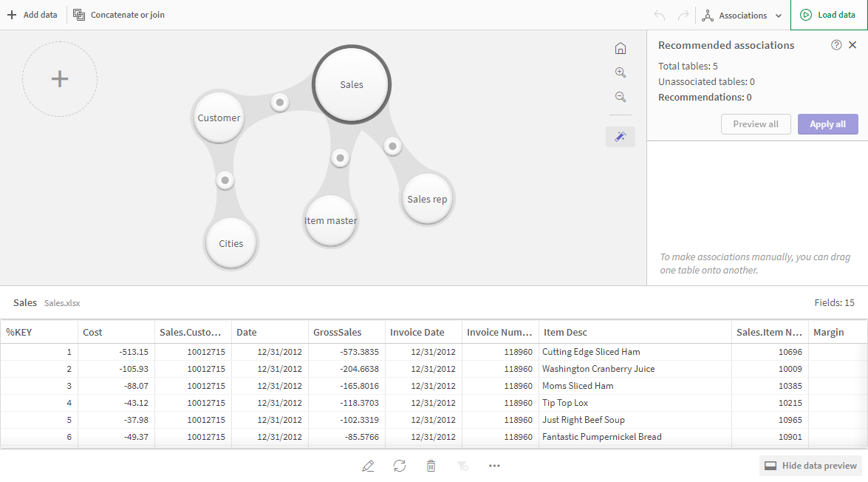
Task: Select the magic wand recommendations tool
Action: (620, 137)
